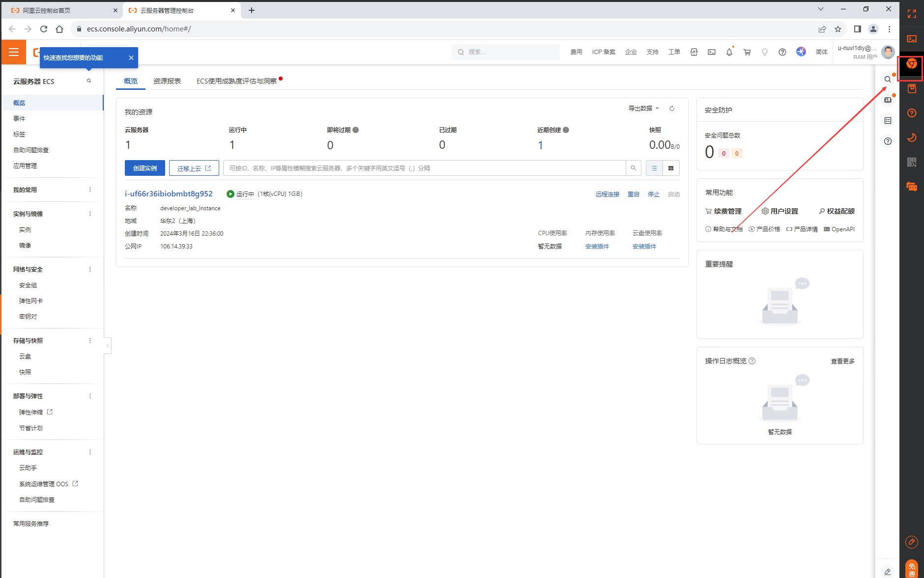This screenshot has width=924, height=578.
Task: Open options menu for 存储与快照
Action: (90, 341)
